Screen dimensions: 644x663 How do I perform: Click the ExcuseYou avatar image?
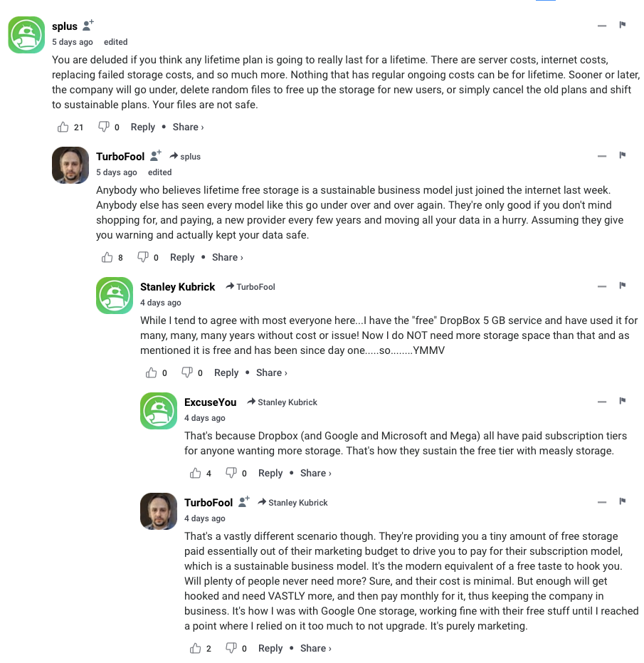[x=159, y=411]
